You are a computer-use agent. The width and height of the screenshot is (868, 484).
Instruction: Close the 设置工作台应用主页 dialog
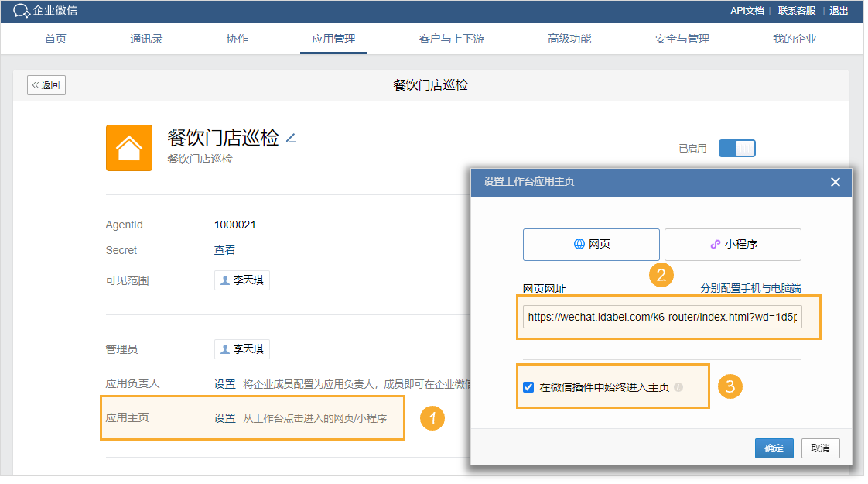pos(835,182)
